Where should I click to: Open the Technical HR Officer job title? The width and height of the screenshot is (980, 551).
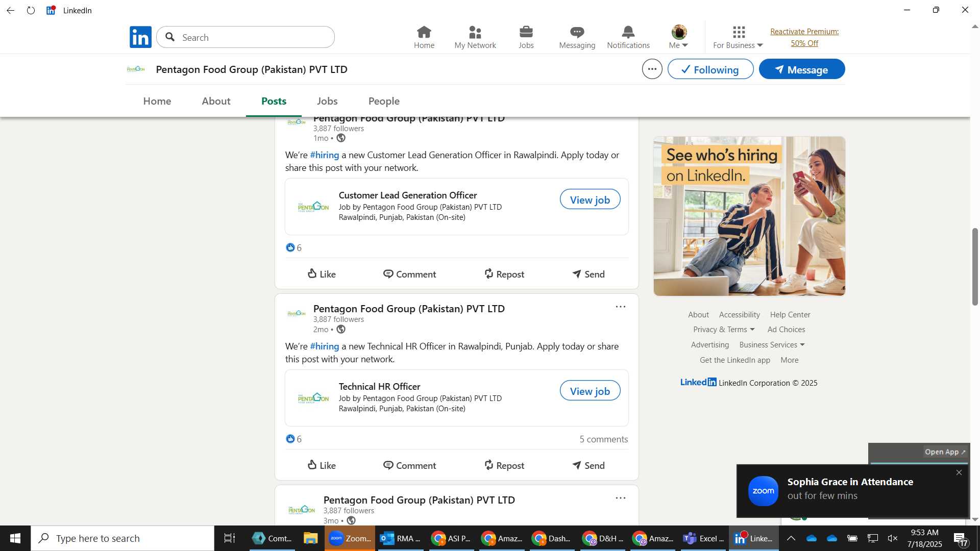tap(379, 387)
